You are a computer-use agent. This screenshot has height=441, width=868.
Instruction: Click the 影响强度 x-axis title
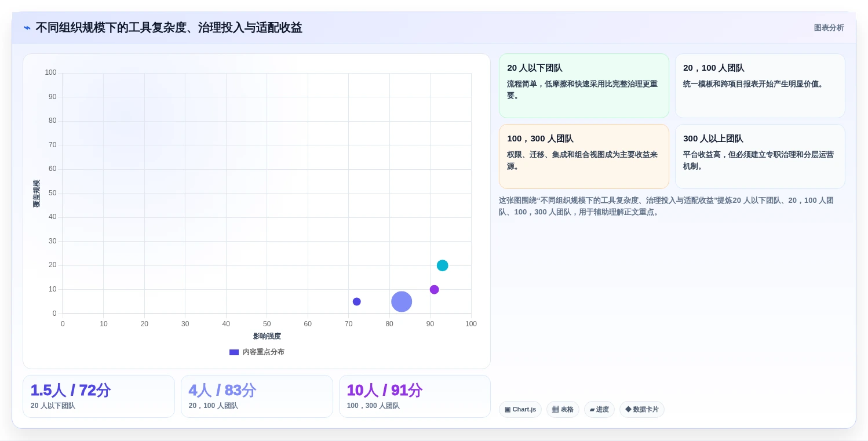[267, 336]
